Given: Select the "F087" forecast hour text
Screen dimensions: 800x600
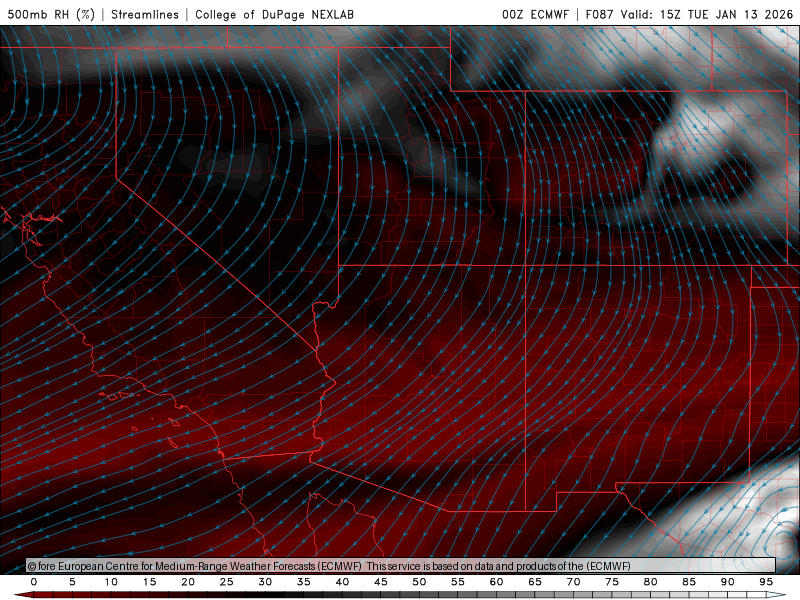Looking at the screenshot, I should coord(599,14).
